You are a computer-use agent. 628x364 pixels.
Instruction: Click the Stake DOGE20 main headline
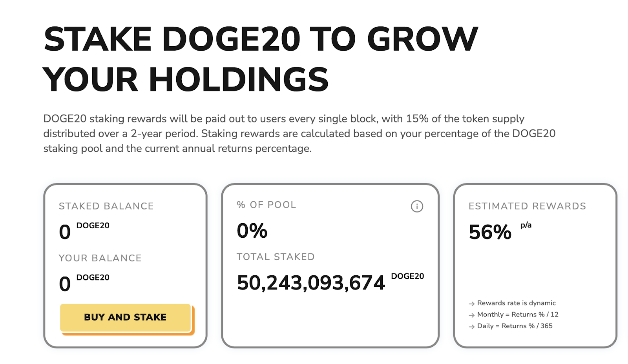(x=260, y=59)
